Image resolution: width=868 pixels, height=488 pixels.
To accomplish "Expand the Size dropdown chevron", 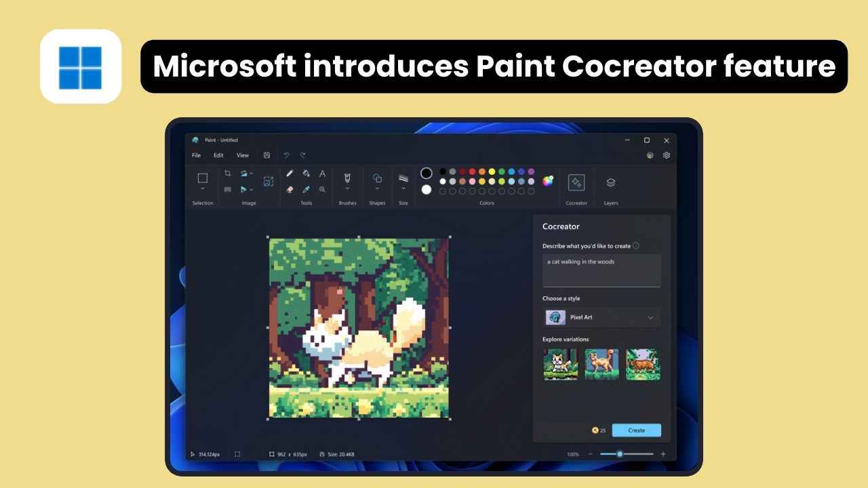I will 403,188.
